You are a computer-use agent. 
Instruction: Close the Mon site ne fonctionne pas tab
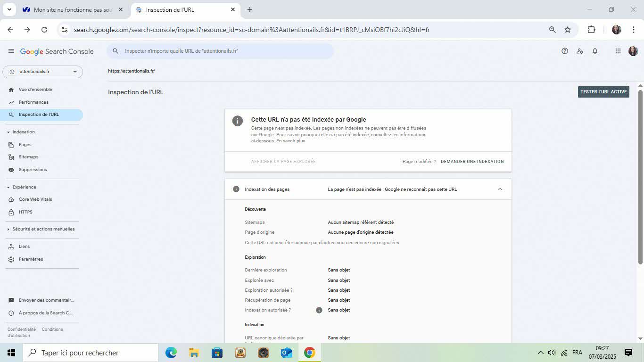coord(121,9)
